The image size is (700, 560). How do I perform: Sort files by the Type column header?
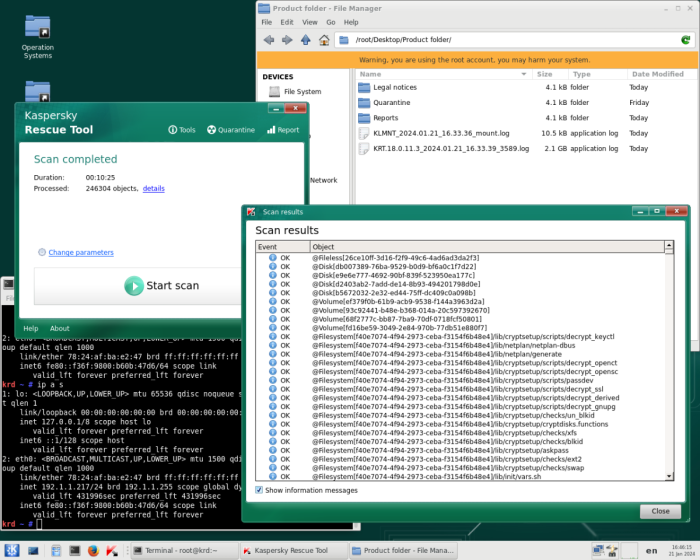598,74
